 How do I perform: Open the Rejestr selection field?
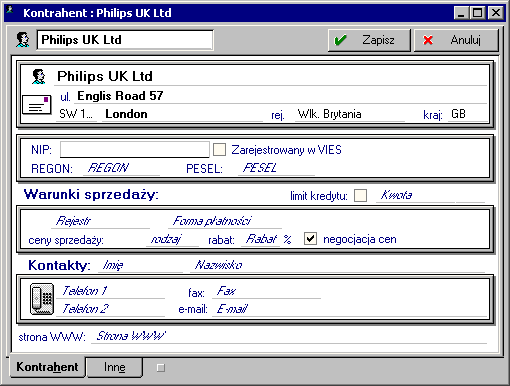pyautogui.click(x=100, y=221)
